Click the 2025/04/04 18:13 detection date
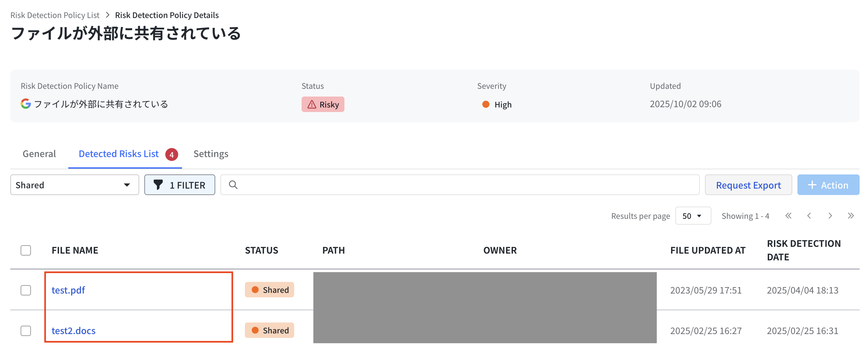 pos(803,290)
